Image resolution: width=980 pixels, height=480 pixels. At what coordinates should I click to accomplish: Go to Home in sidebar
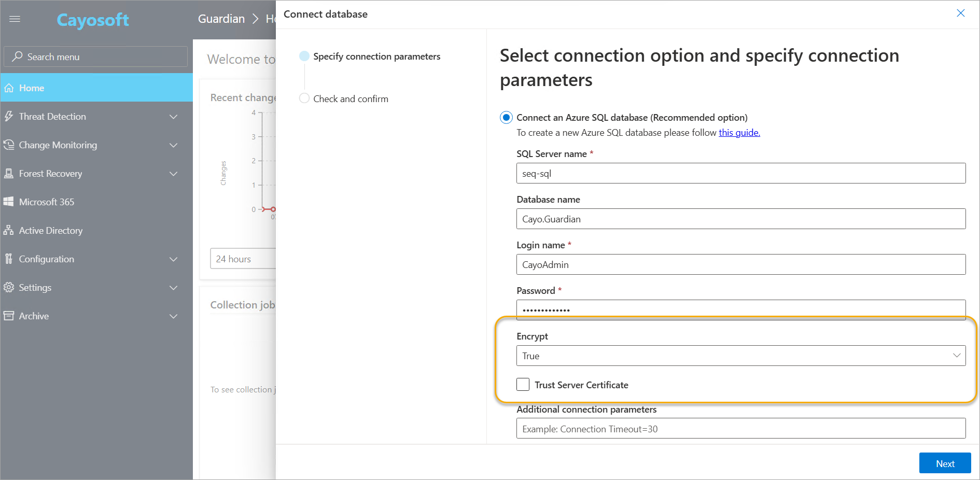click(x=96, y=88)
